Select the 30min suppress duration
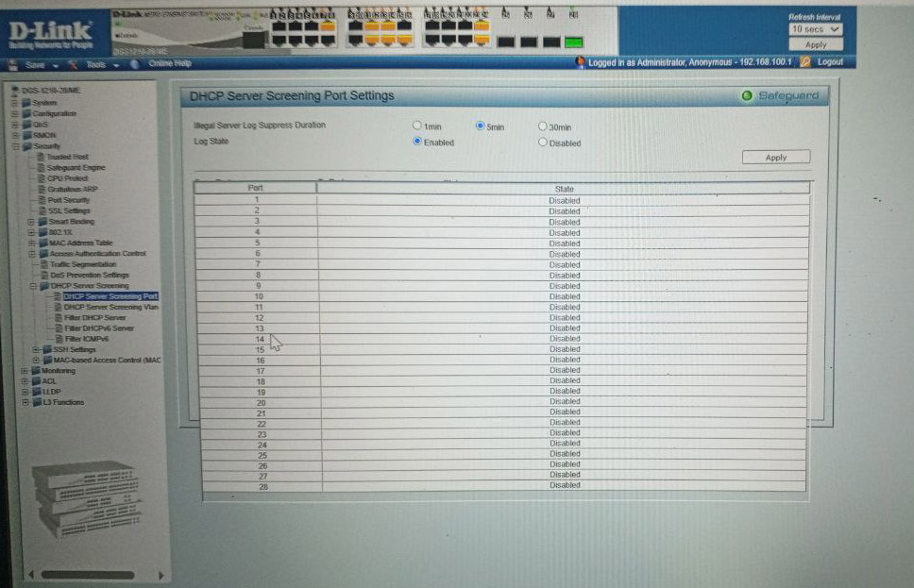This screenshot has height=588, width=914. click(x=543, y=126)
